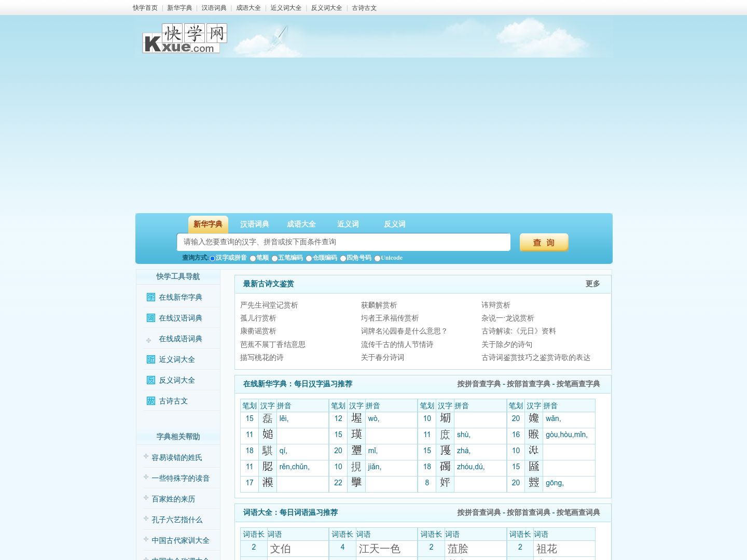
Task: Open the character 磊 entry
Action: 268,418
